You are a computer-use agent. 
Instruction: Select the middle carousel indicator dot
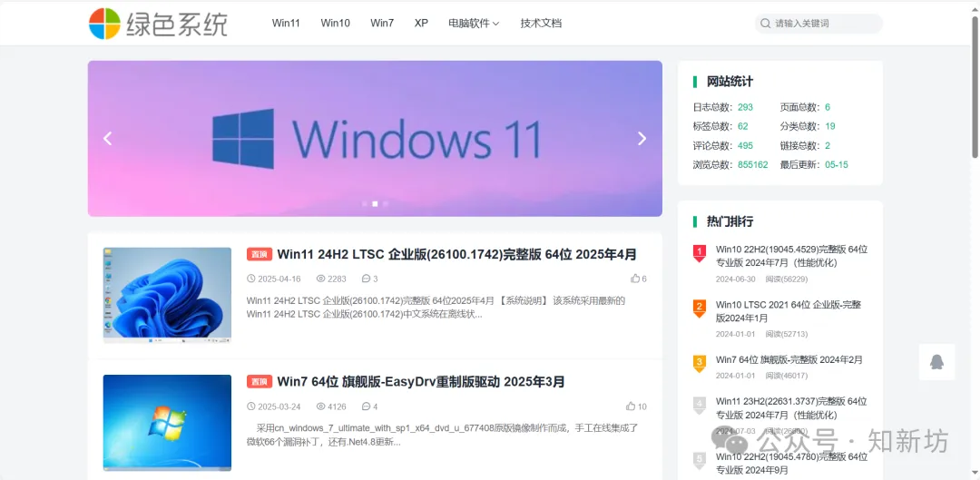(375, 203)
